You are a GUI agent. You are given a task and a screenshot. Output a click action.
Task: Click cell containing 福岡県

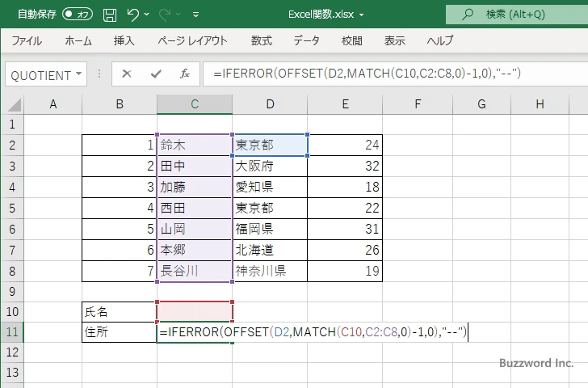point(270,229)
